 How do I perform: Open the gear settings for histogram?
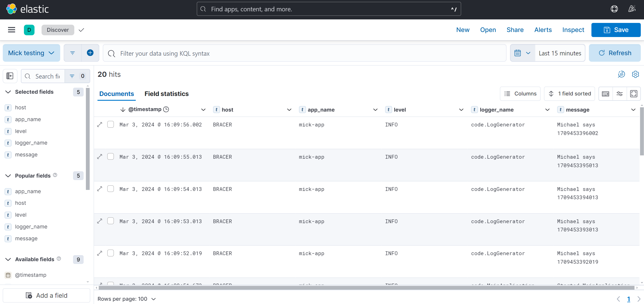635,74
